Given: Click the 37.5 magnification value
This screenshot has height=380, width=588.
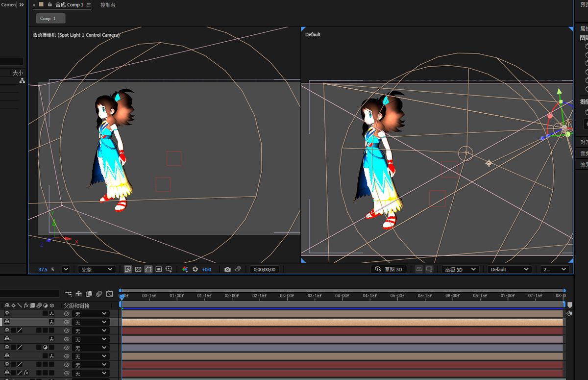Looking at the screenshot, I should pyautogui.click(x=43, y=269).
